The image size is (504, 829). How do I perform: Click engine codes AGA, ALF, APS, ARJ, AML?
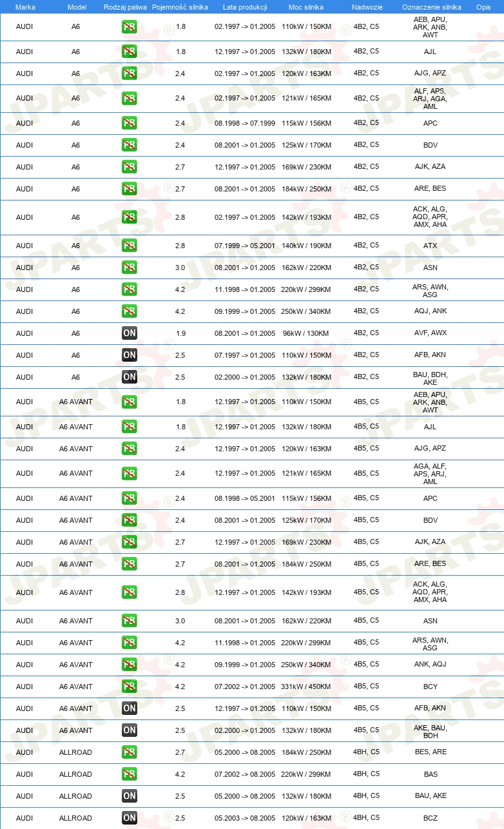pos(431,474)
